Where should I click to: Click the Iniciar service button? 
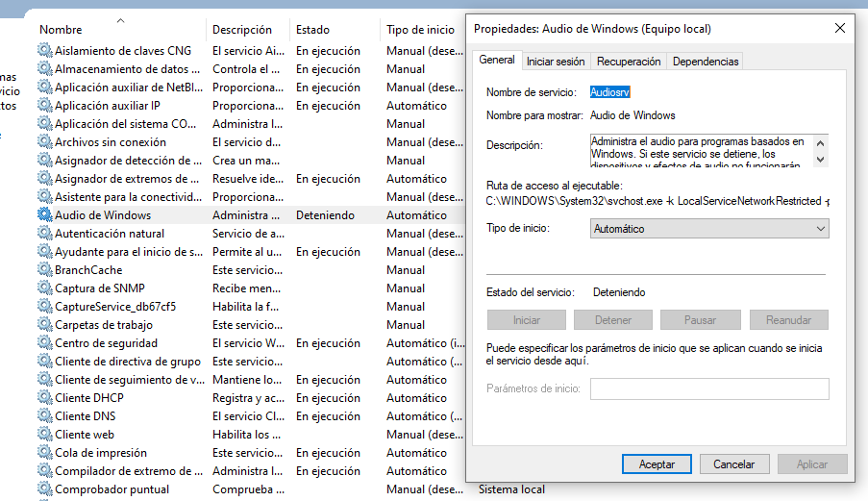click(x=527, y=320)
